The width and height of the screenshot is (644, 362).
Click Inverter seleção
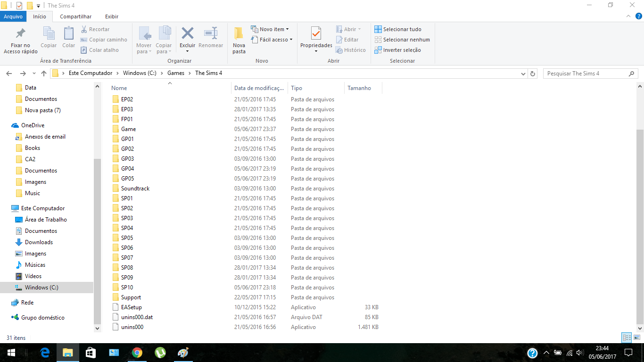point(398,50)
